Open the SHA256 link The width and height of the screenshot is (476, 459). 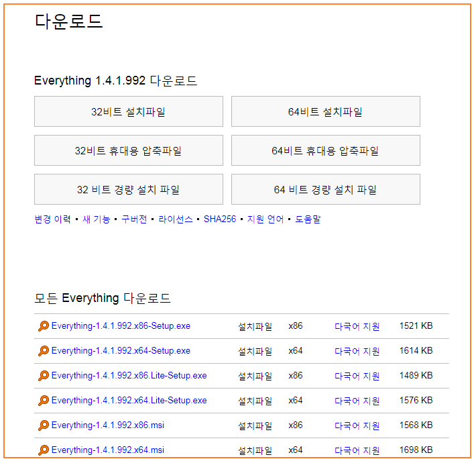point(220,219)
